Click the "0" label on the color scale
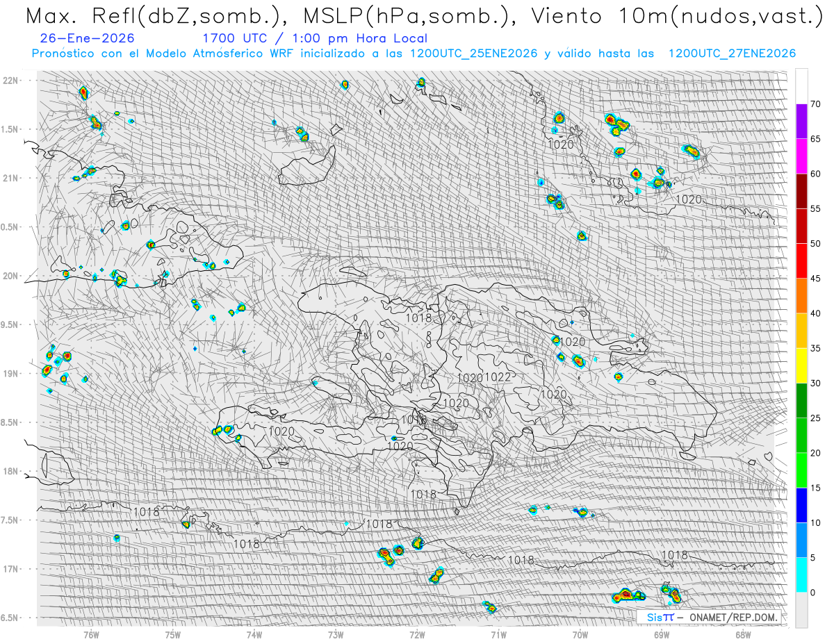Viewport: 834px width, 644px height. [812, 592]
